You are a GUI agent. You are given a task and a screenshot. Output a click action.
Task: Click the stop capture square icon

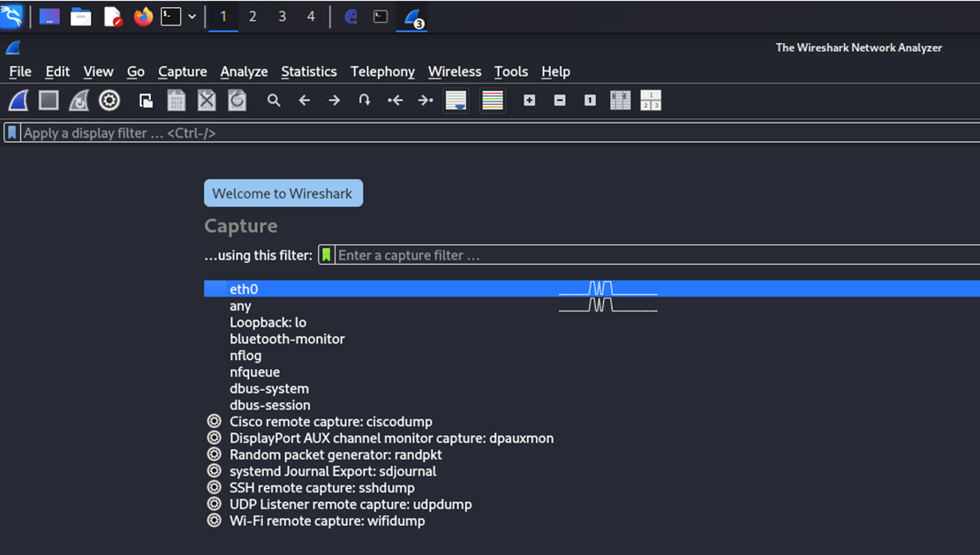click(x=49, y=101)
